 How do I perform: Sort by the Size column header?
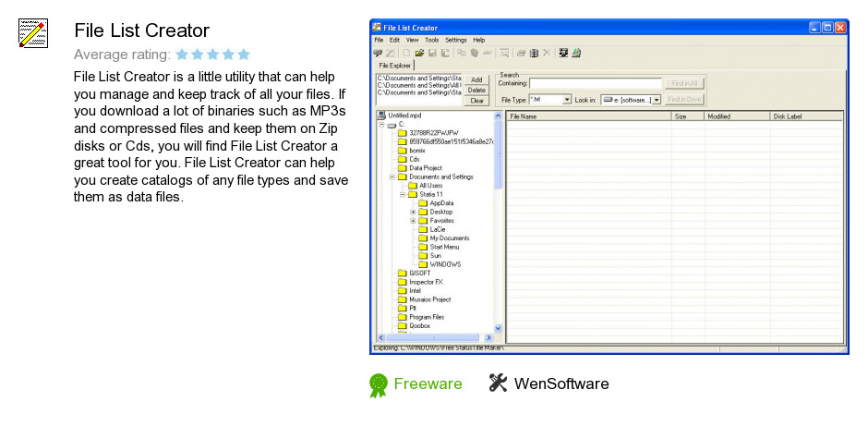pyautogui.click(x=688, y=116)
